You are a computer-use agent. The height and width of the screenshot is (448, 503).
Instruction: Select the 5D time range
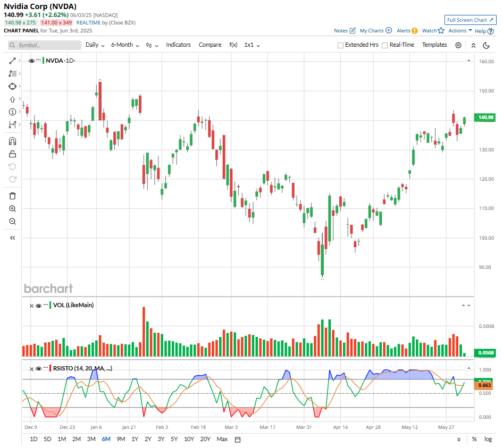pyautogui.click(x=47, y=439)
